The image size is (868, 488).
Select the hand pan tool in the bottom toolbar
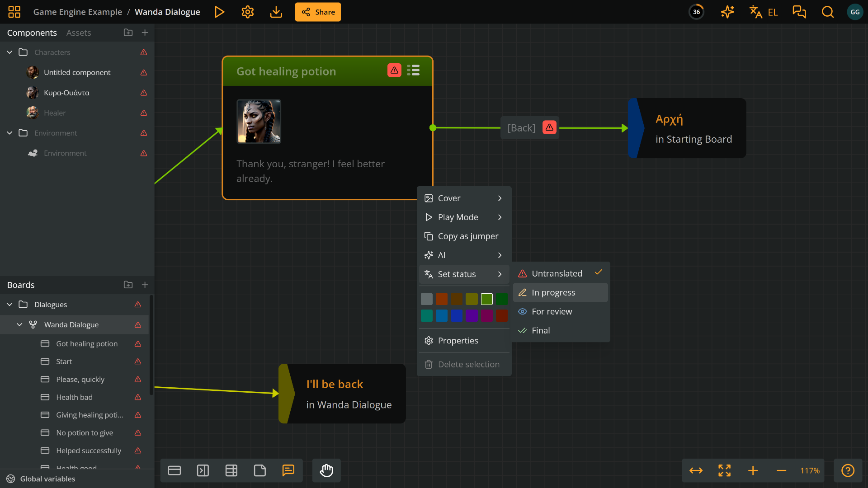click(326, 470)
